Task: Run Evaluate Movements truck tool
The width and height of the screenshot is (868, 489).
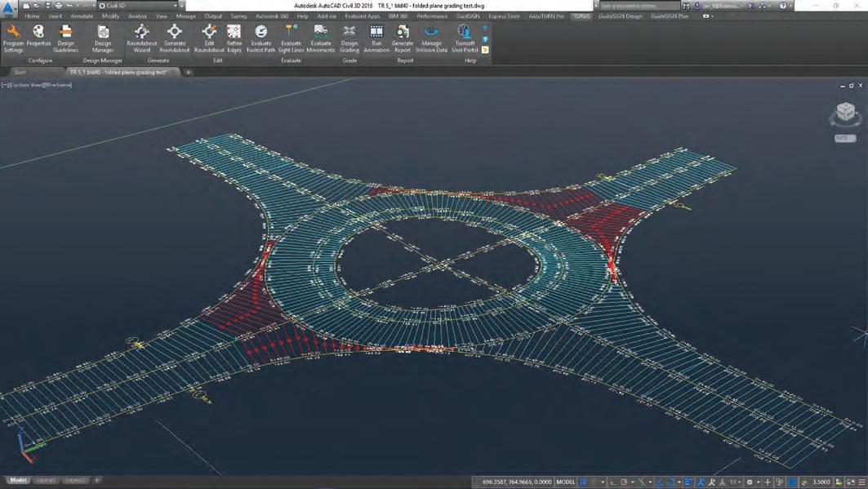Action: pyautogui.click(x=321, y=38)
